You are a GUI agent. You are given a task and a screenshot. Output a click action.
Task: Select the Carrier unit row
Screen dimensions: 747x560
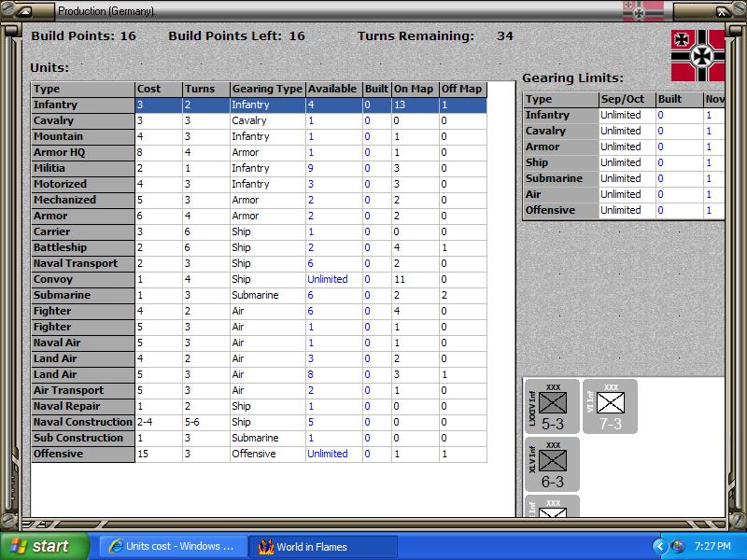coord(260,231)
